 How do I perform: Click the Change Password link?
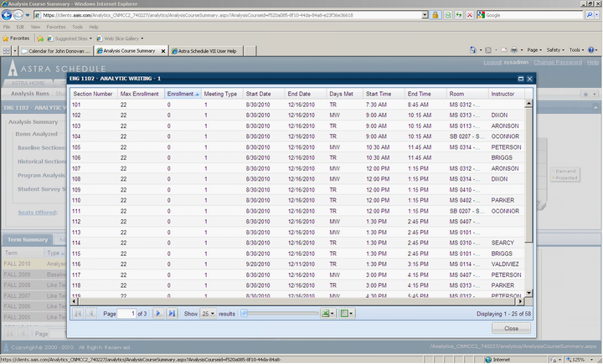[557, 62]
